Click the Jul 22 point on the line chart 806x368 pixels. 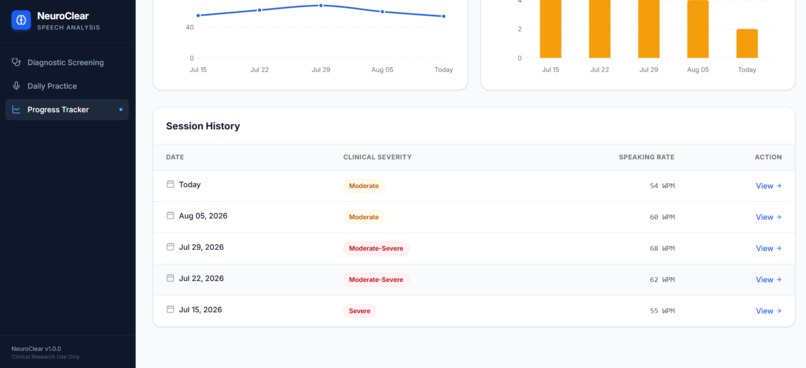[x=260, y=10]
